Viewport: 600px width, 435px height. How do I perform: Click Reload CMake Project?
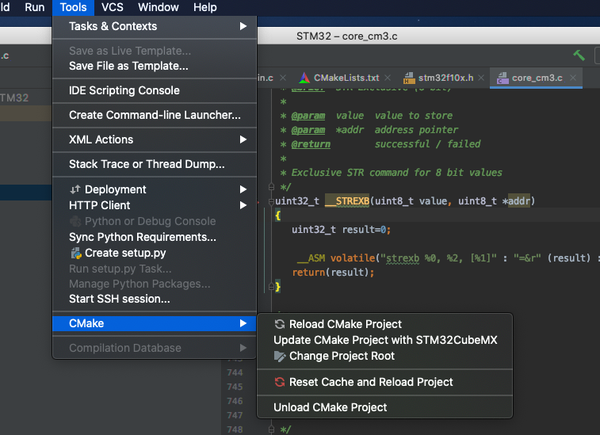click(385, 324)
